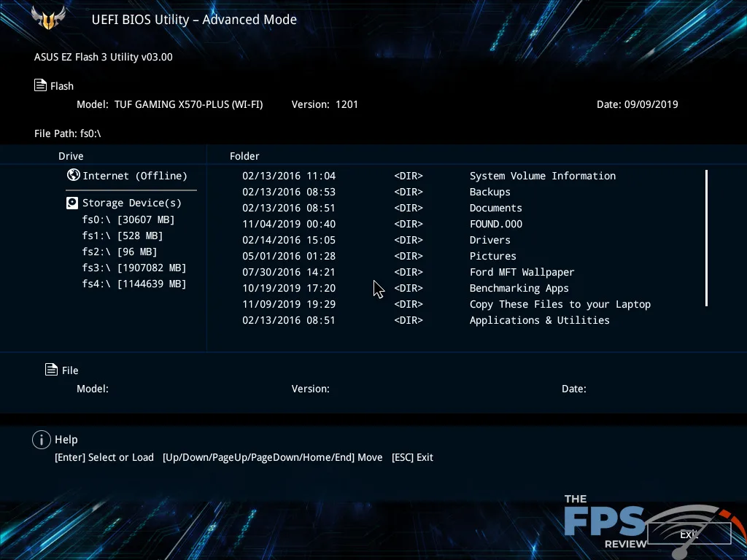Click date 02/13/2016 11:04

[x=289, y=176]
